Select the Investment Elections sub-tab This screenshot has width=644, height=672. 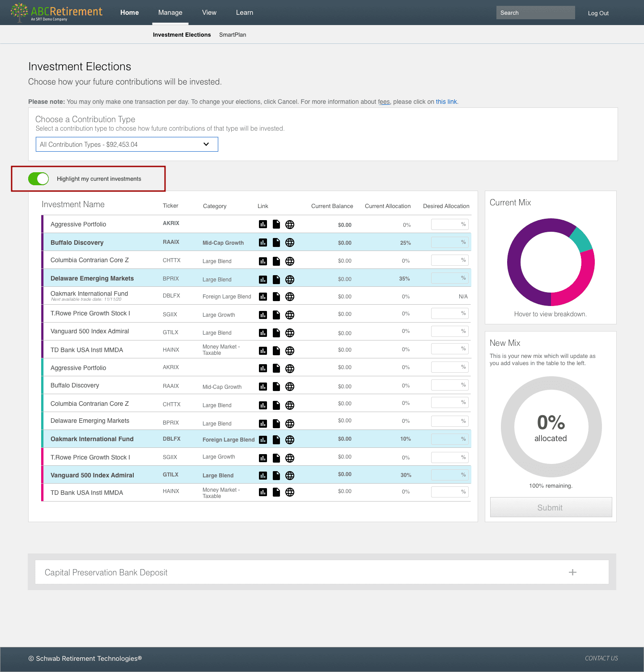pos(182,35)
